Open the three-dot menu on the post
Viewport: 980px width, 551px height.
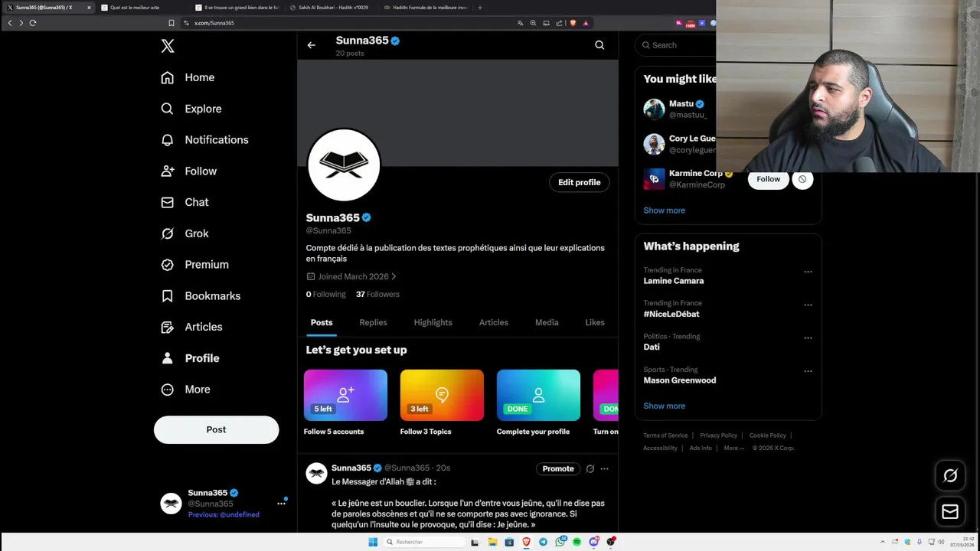tap(604, 469)
